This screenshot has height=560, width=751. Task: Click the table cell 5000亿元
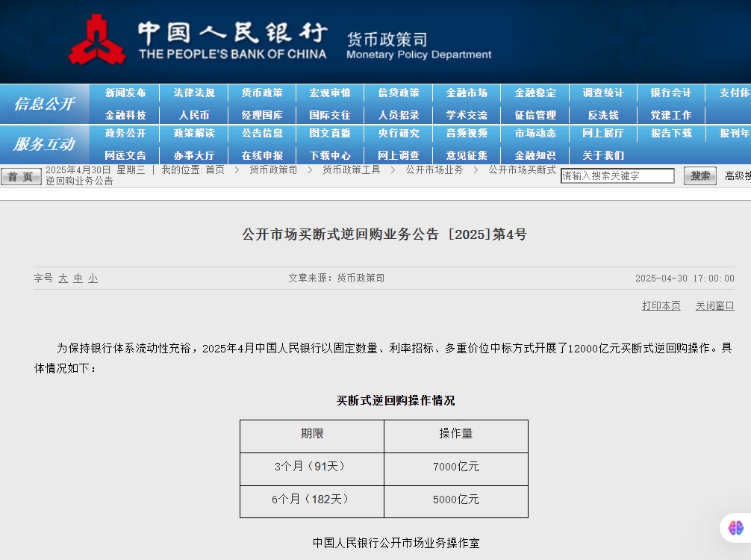point(456,502)
